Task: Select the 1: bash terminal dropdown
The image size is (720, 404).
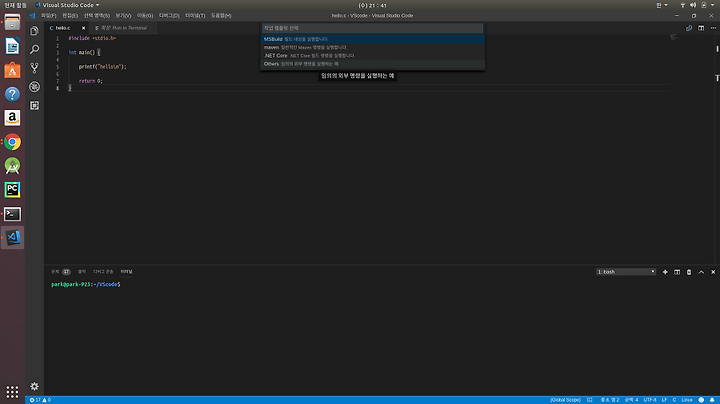Action: tap(626, 272)
